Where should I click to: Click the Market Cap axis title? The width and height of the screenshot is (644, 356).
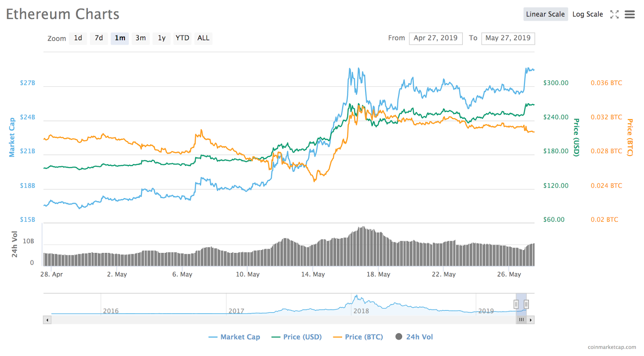12,137
